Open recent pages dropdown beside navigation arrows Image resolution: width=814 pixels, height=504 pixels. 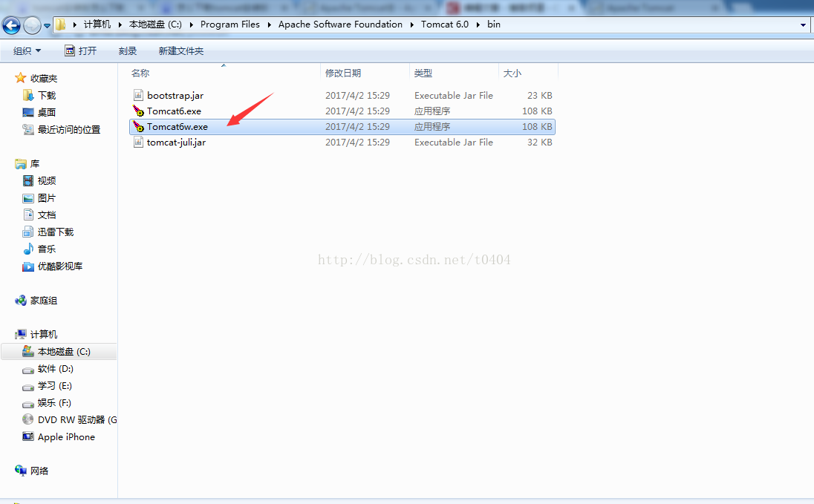click(47, 25)
